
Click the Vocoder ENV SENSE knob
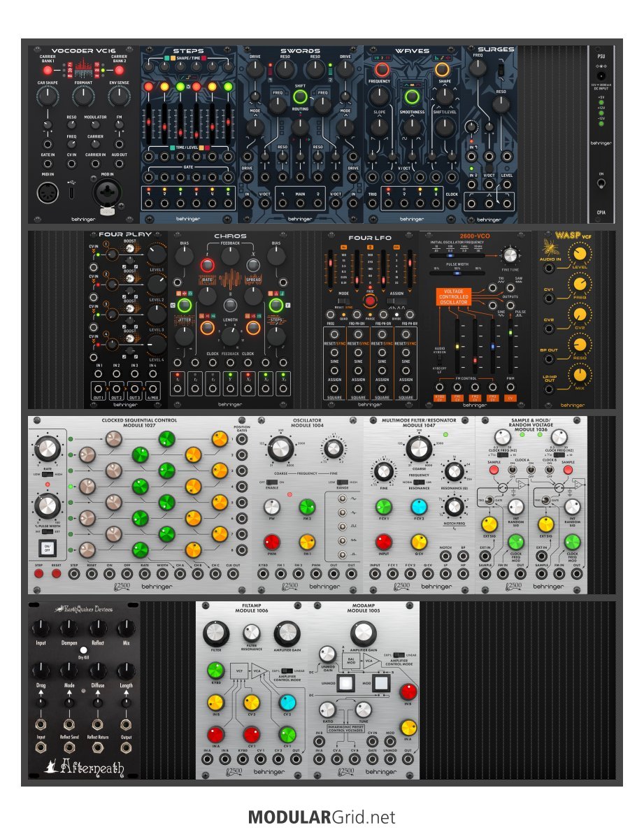[x=119, y=96]
